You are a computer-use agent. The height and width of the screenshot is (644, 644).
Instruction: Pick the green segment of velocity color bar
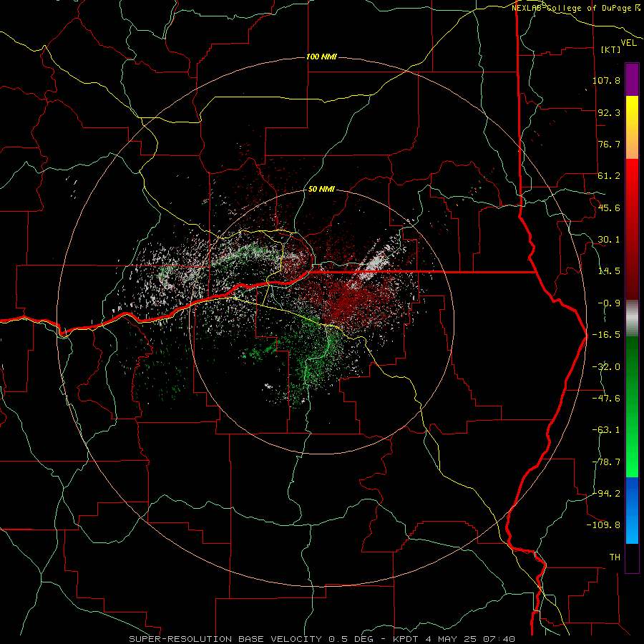click(x=632, y=406)
